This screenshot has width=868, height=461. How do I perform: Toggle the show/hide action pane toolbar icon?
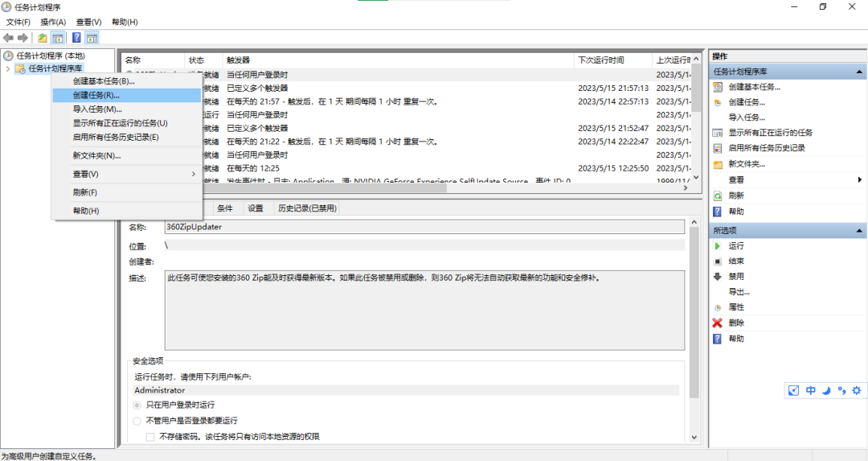[x=92, y=38]
